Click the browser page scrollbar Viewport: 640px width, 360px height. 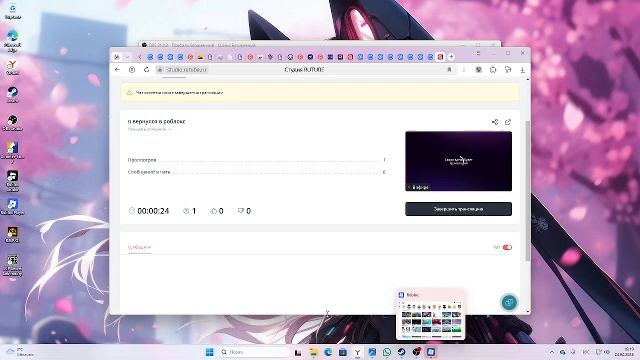click(528, 190)
